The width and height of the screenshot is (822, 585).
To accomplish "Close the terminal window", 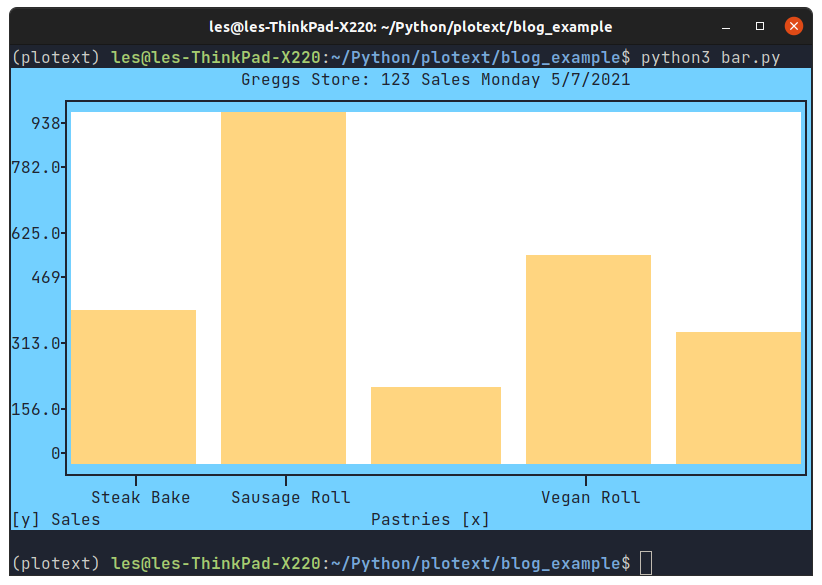I will coord(794,26).
